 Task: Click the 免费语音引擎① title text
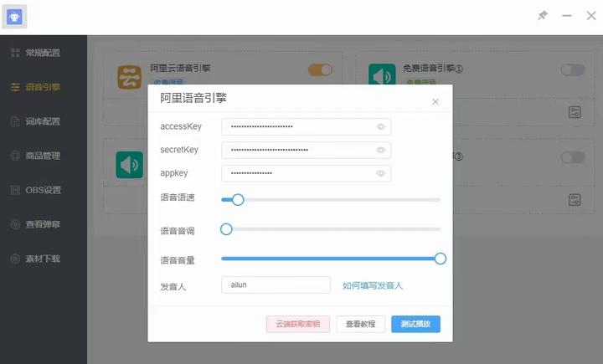[x=433, y=69]
